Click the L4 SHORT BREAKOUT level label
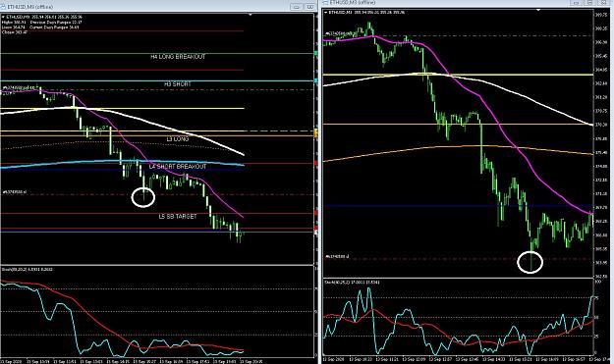The width and height of the screenshot is (614, 364). pos(178,167)
